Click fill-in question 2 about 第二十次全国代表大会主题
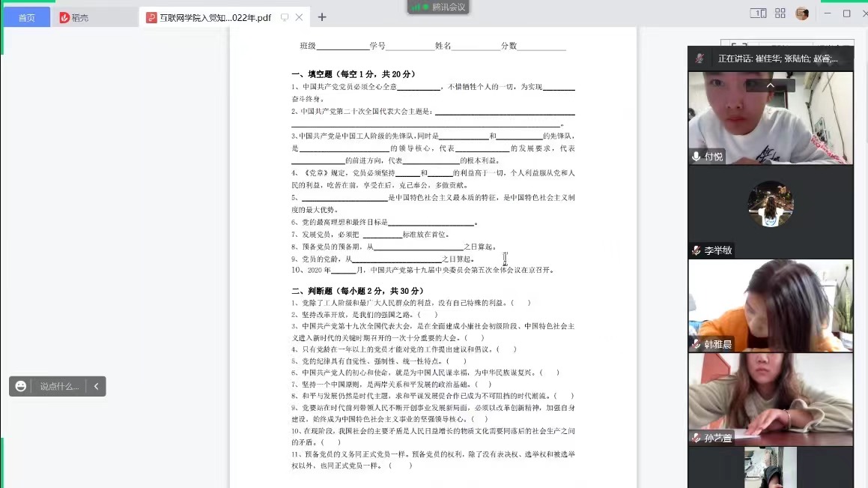This screenshot has height=488, width=868. (x=433, y=118)
